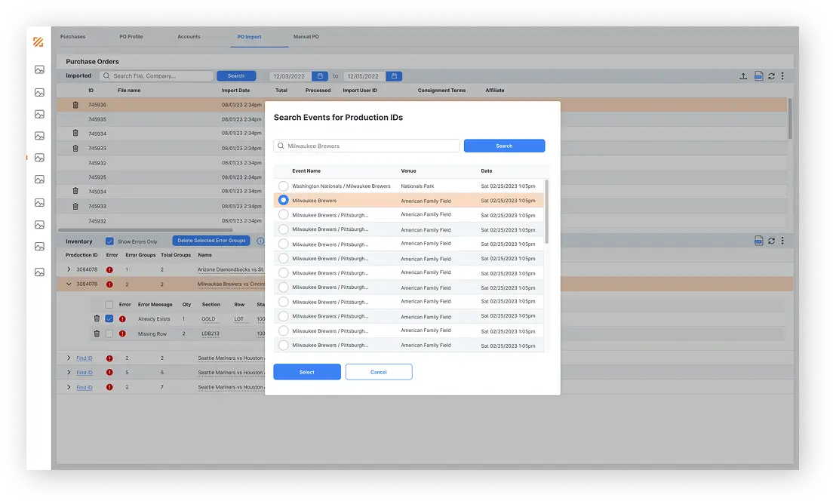Expand the Arizona Diamondbacks inventory row

(x=69, y=269)
